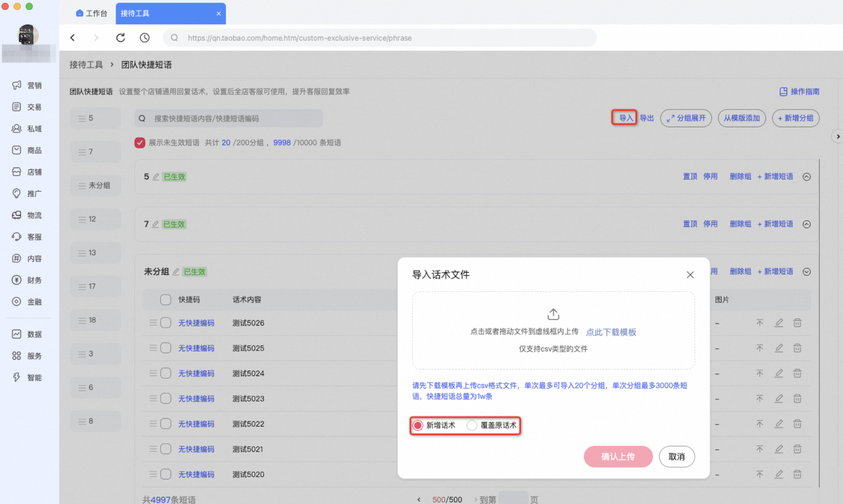Open the 商品 products sidebar section
Viewport: 843px width, 504px height.
pos(27,150)
